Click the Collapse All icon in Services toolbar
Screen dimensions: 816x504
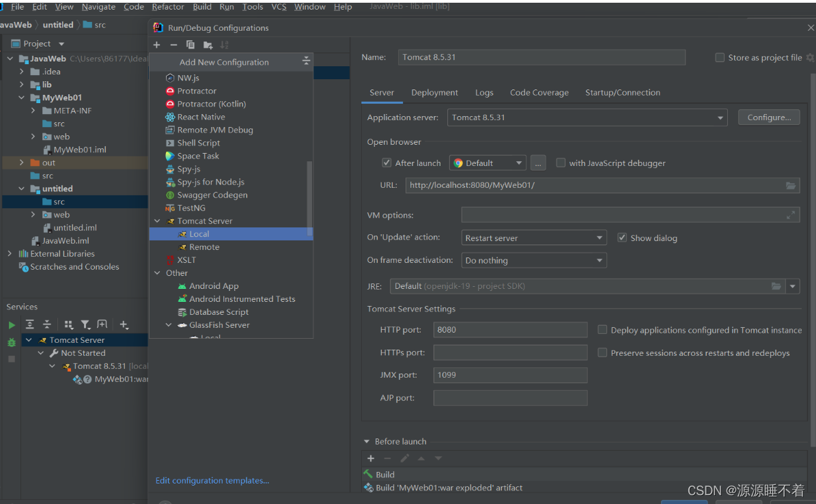point(47,324)
